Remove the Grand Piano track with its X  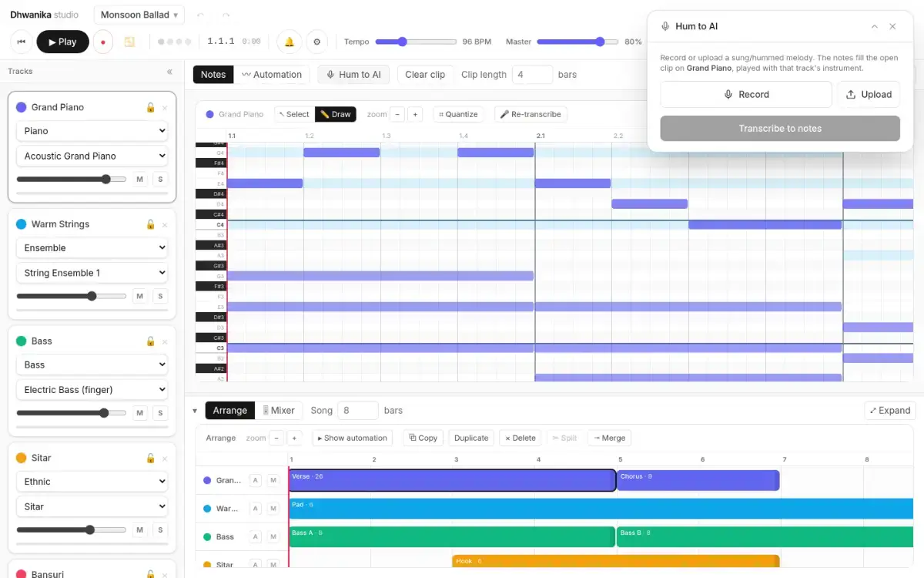click(x=164, y=107)
